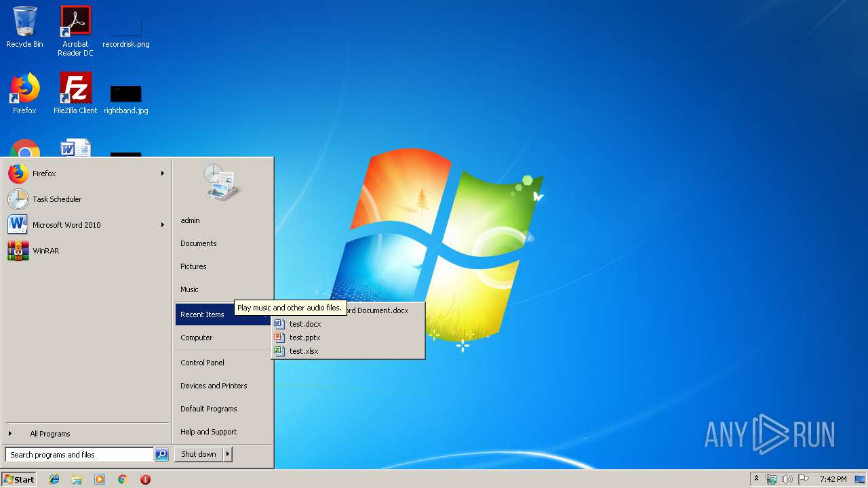Open Music from Start menu

click(223, 289)
